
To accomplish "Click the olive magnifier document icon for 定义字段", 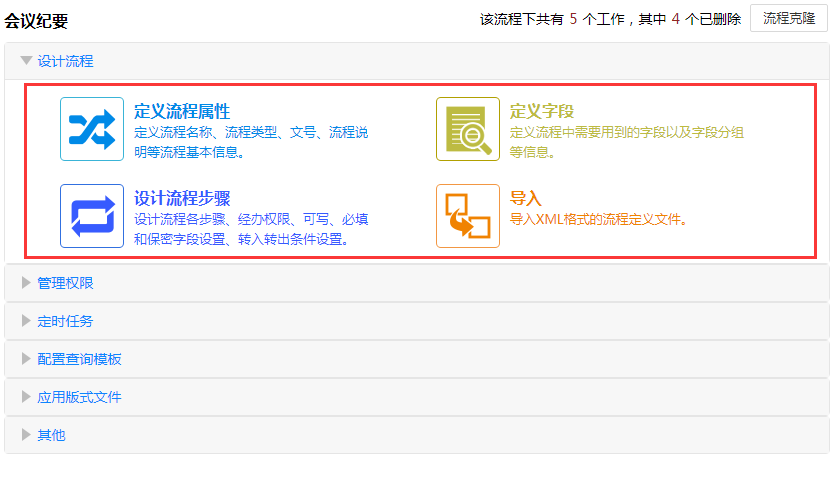I will pos(468,129).
